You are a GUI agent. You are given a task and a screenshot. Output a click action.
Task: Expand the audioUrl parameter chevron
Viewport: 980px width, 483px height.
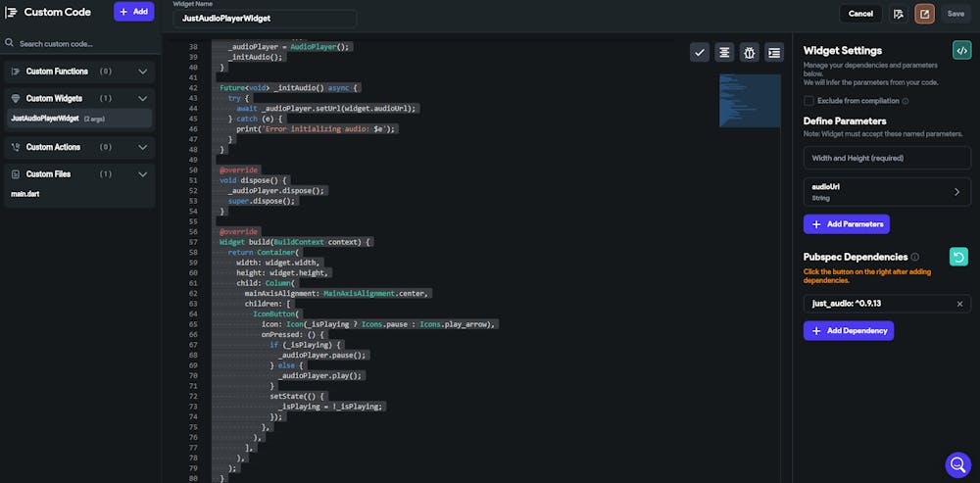[956, 192]
